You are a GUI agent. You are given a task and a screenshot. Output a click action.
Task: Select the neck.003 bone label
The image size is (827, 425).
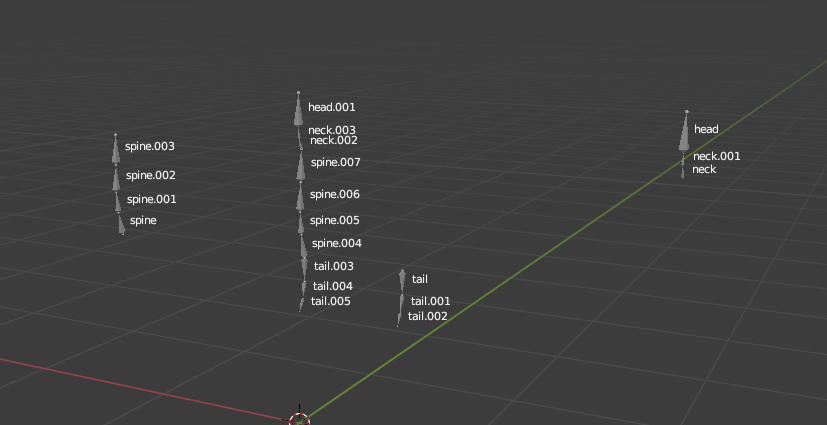coord(332,130)
